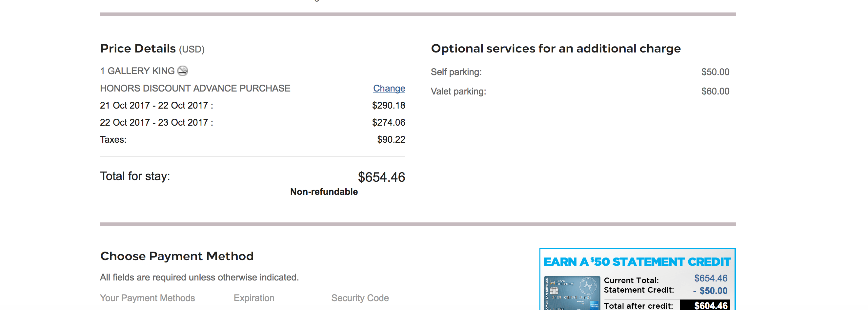The height and width of the screenshot is (310, 868).
Task: Click the Hilton HHonors logo on the card
Action: (x=563, y=283)
